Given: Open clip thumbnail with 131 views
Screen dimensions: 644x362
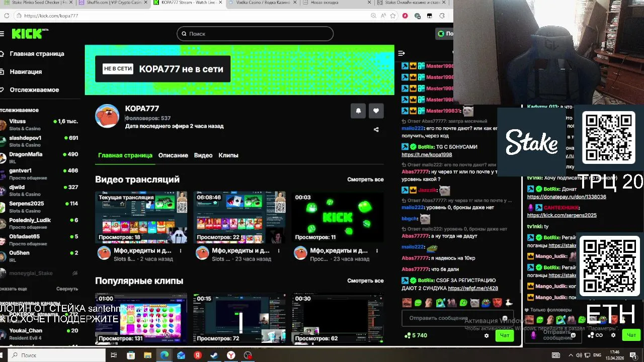Looking at the screenshot, I should point(141,318).
